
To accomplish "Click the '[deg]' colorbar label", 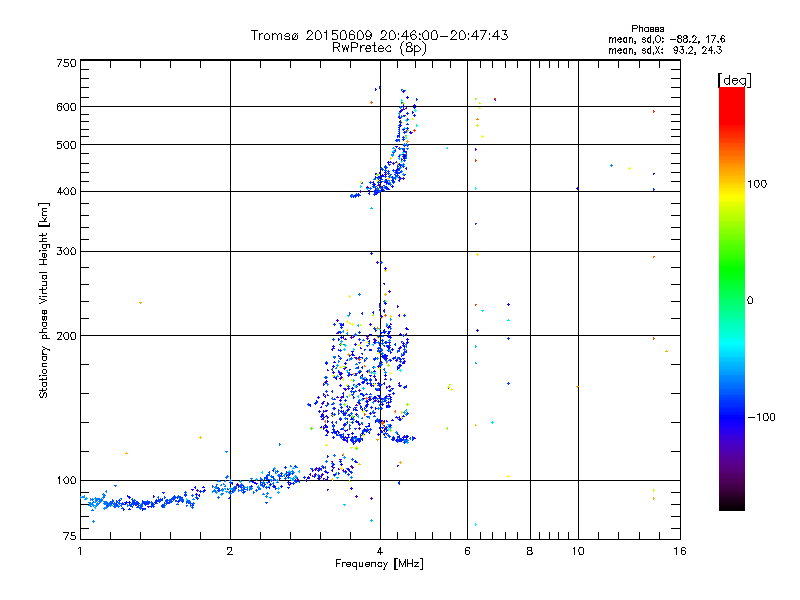I will (x=734, y=80).
